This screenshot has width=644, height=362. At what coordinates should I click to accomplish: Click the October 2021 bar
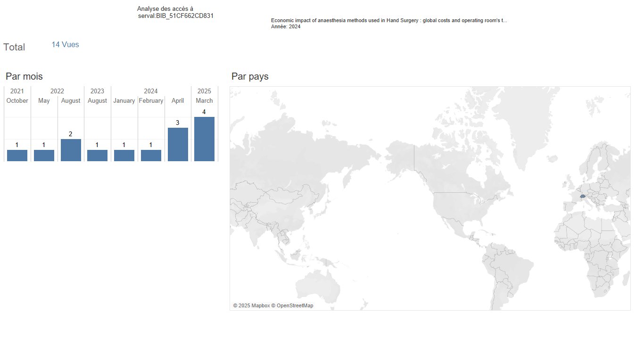click(17, 156)
